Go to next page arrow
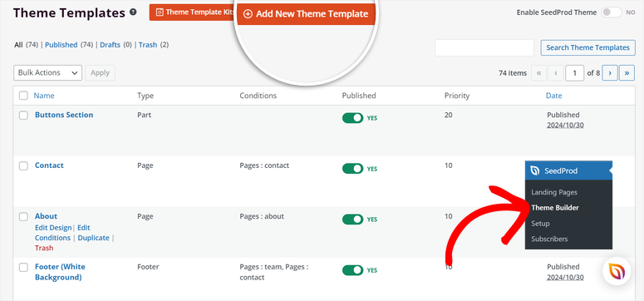This screenshot has height=301, width=644. click(610, 73)
